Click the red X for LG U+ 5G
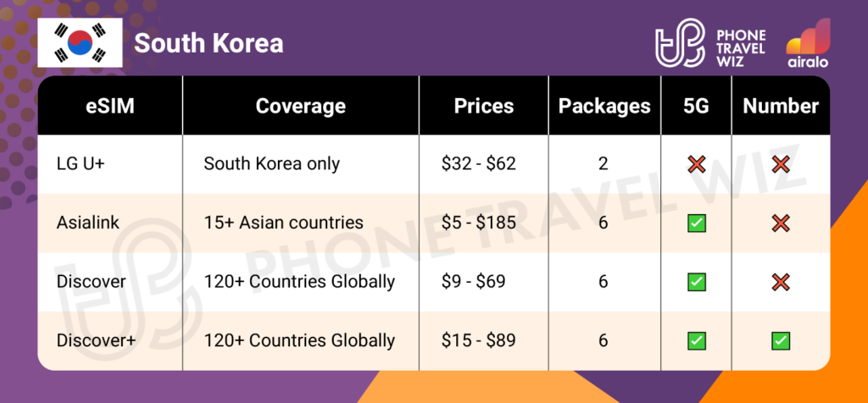The width and height of the screenshot is (868, 403). click(x=698, y=164)
